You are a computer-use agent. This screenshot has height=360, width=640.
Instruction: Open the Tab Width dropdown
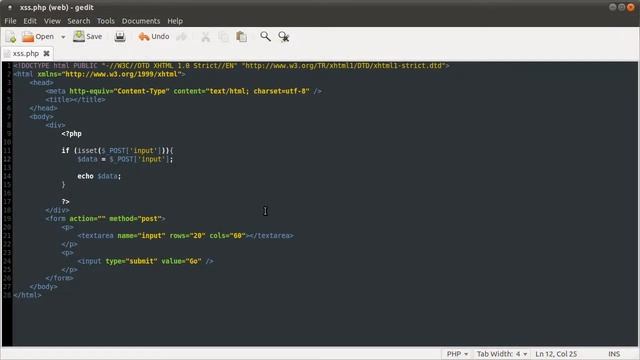502,354
